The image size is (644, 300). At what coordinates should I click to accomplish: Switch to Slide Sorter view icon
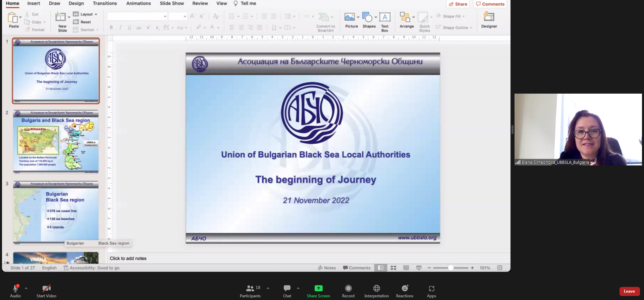point(393,268)
